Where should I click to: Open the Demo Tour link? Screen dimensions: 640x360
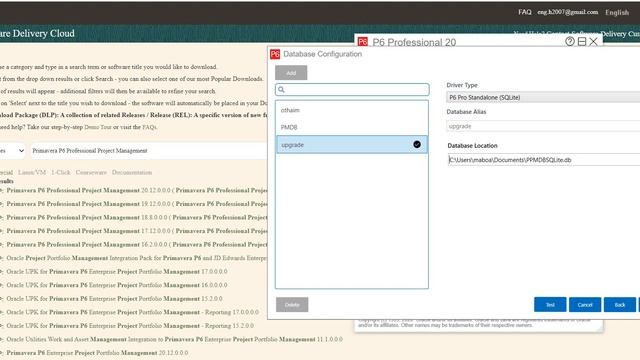pos(98,127)
